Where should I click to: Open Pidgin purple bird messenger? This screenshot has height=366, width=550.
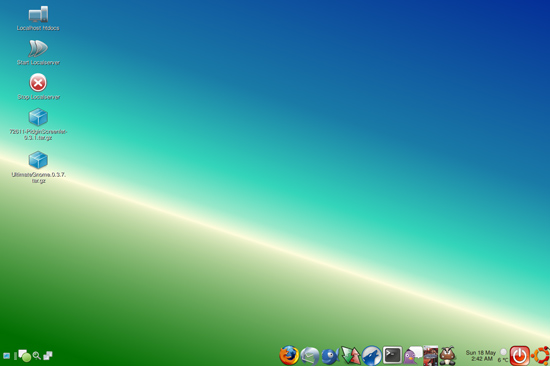click(x=412, y=355)
